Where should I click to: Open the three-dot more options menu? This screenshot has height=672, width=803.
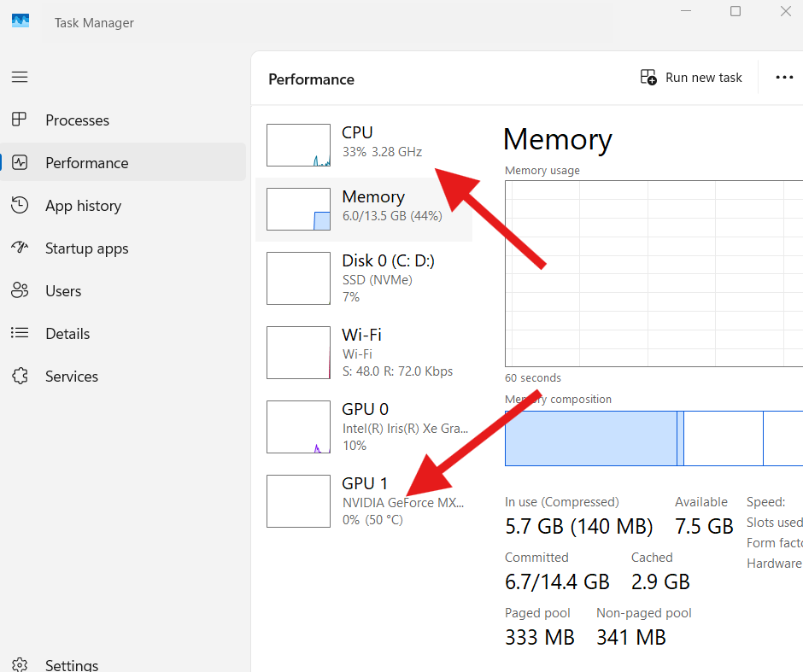point(784,78)
